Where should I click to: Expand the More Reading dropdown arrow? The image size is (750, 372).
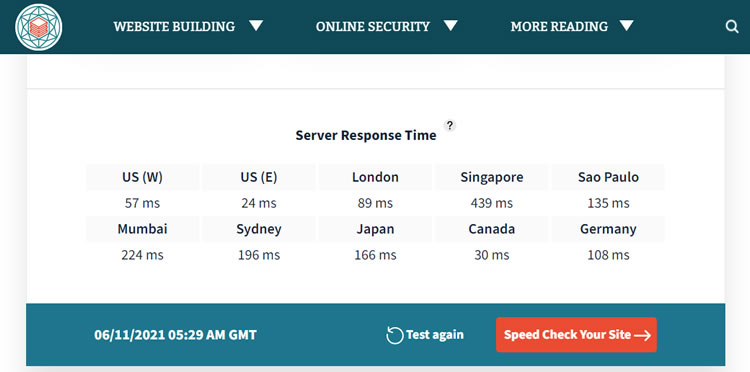(x=626, y=25)
